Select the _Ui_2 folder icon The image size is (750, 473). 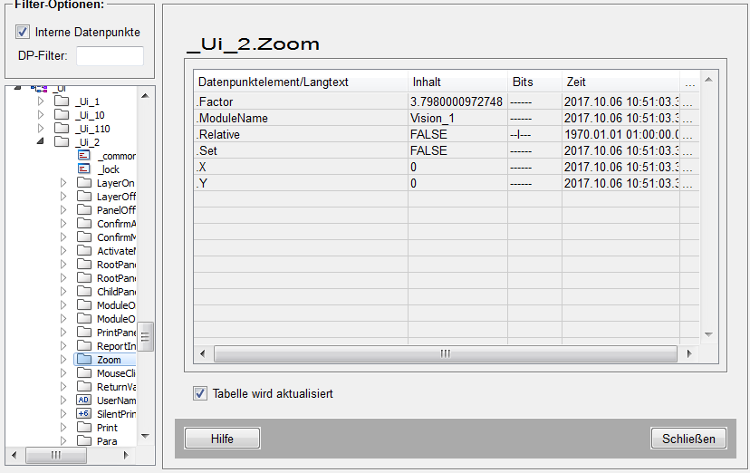pos(61,142)
